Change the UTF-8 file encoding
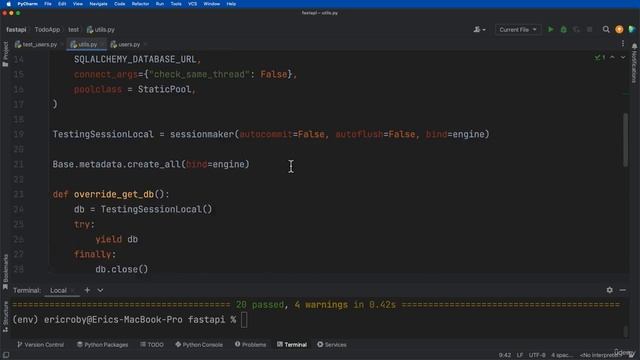640x360 pixels. (537, 355)
